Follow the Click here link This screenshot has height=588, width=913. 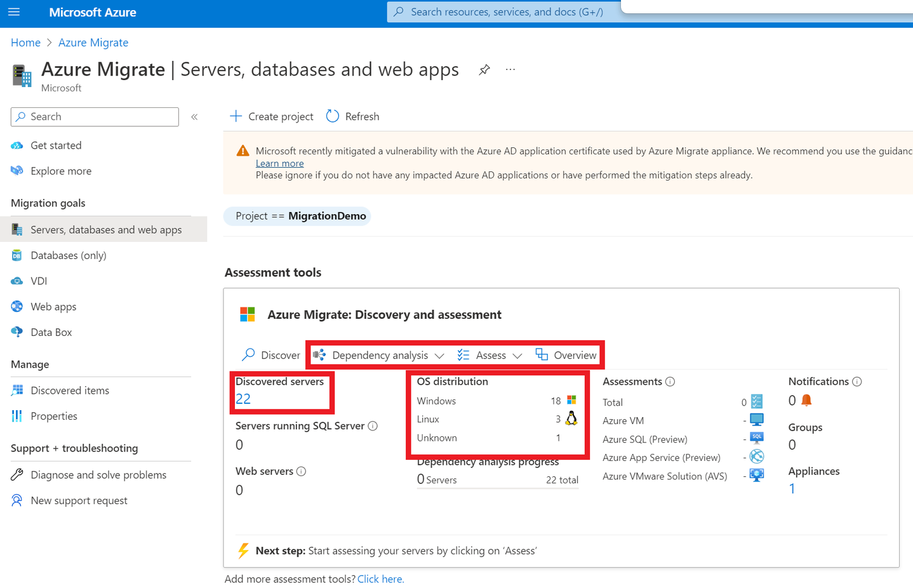click(x=380, y=579)
